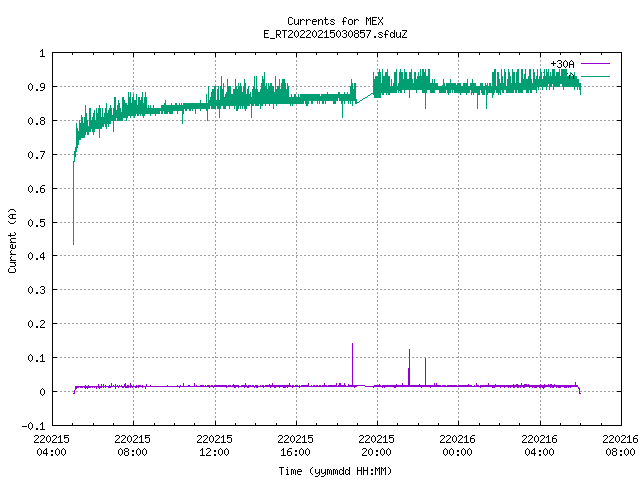Click the green line sample in legend
The width and height of the screenshot is (640, 480).
(595, 76)
